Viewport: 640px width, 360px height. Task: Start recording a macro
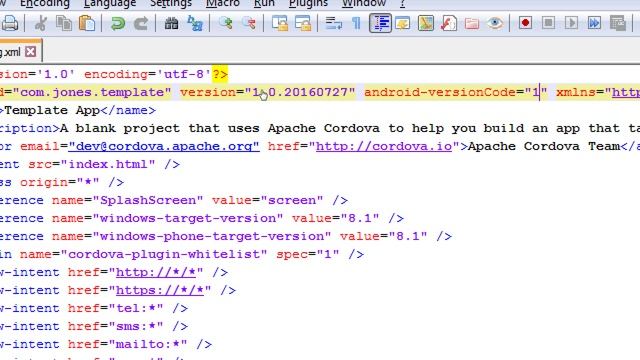click(525, 23)
